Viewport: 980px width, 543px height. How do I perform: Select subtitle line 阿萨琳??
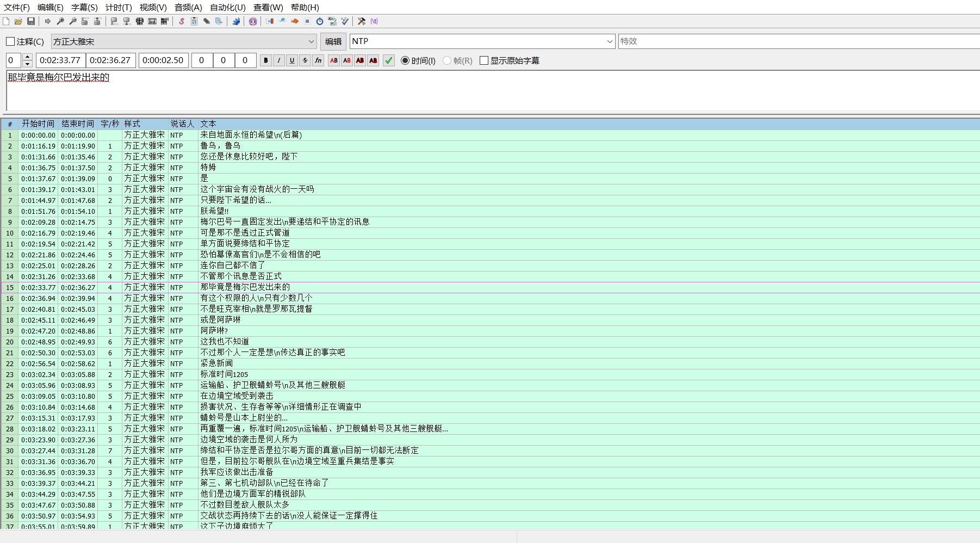[490, 331]
